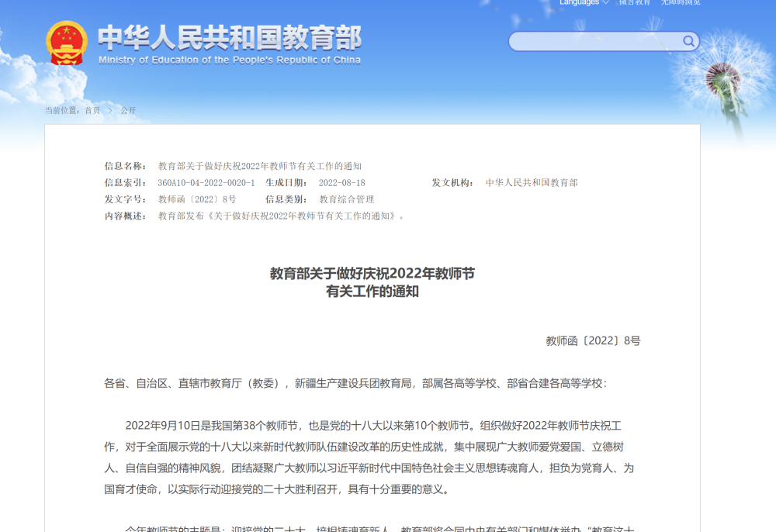The image size is (776, 532).
Task: Go to 首页 in the breadcrumb
Action: click(92, 110)
